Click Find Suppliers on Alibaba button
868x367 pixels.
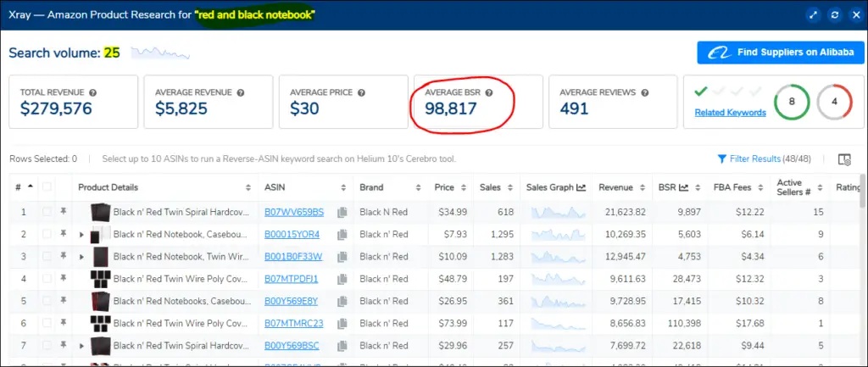(x=781, y=53)
